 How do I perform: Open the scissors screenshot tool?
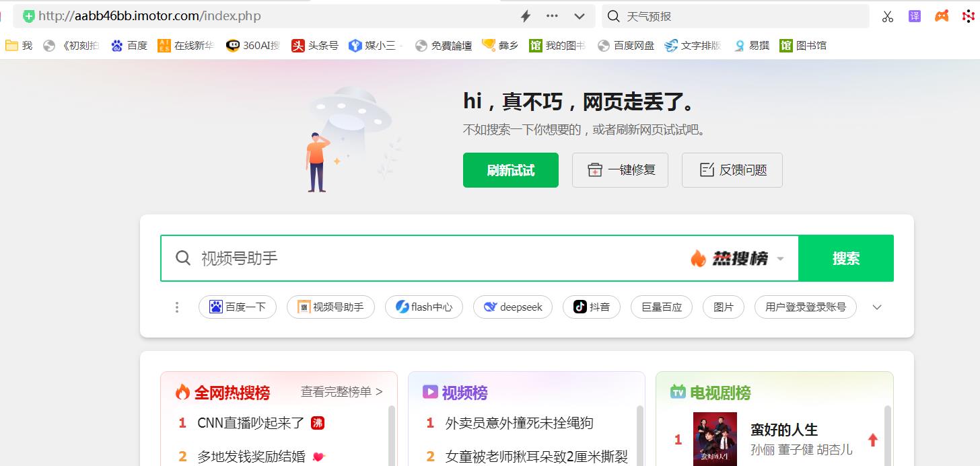(x=888, y=16)
